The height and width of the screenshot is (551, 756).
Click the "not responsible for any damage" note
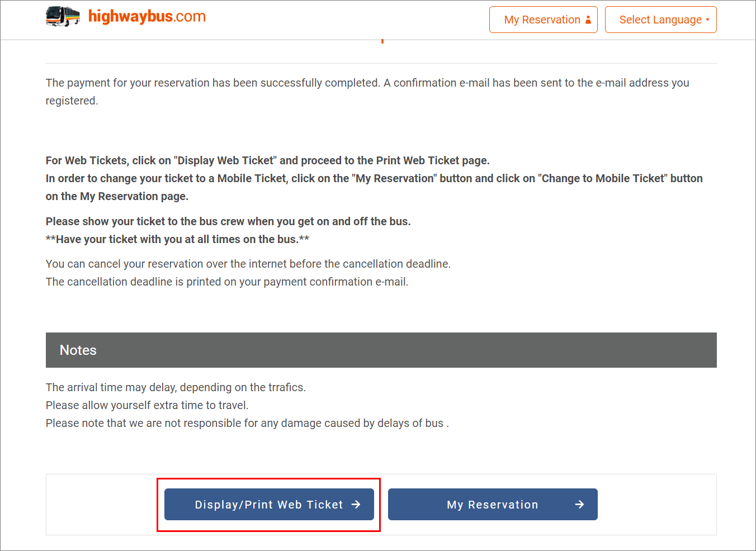point(247,424)
